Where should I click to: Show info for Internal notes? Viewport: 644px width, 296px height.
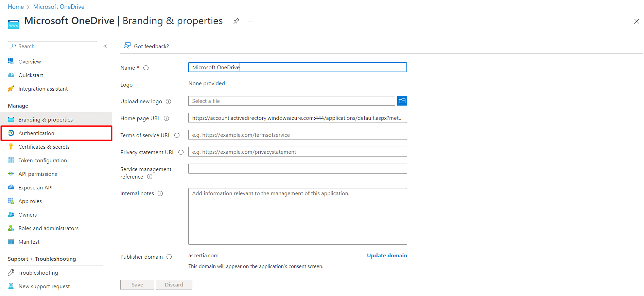pyautogui.click(x=160, y=193)
